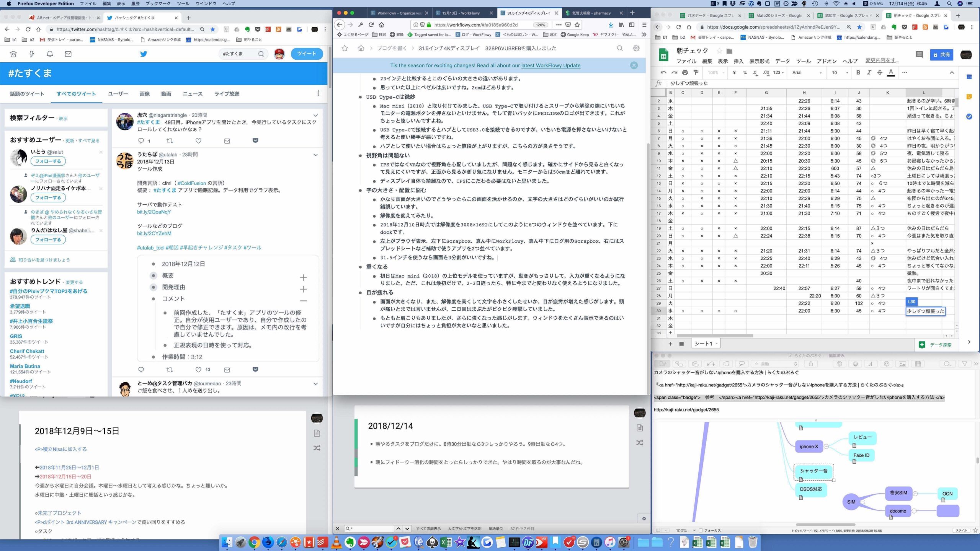Switch to 画像 tab on Twitter
980x551 pixels.
[x=145, y=94]
